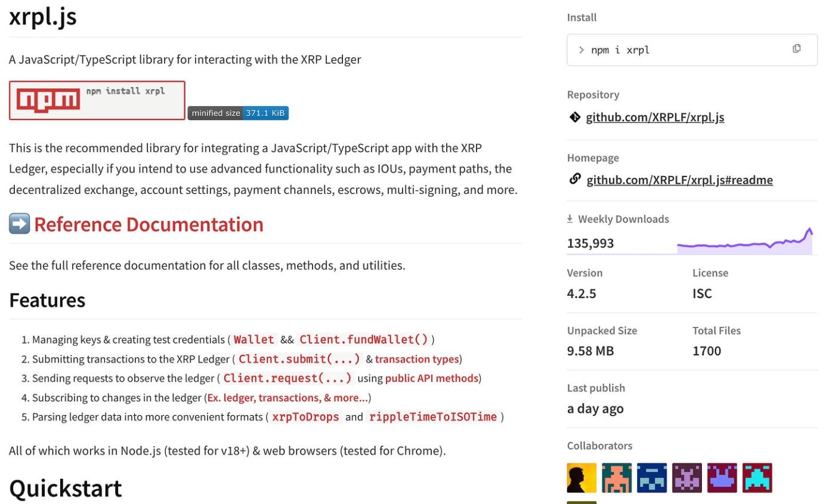Open the minified size 371.1 KiB badge
Image resolution: width=835 pixels, height=504 pixels.
(x=238, y=113)
